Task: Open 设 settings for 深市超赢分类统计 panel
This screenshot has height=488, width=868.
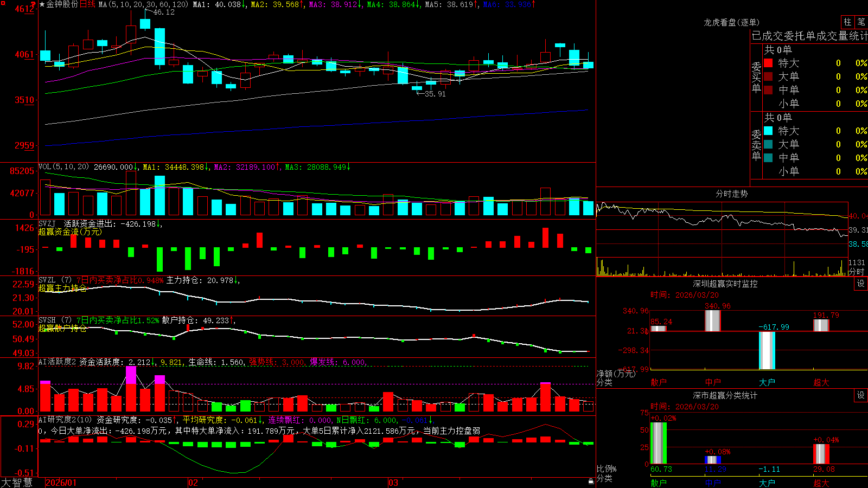Action: pos(860,395)
